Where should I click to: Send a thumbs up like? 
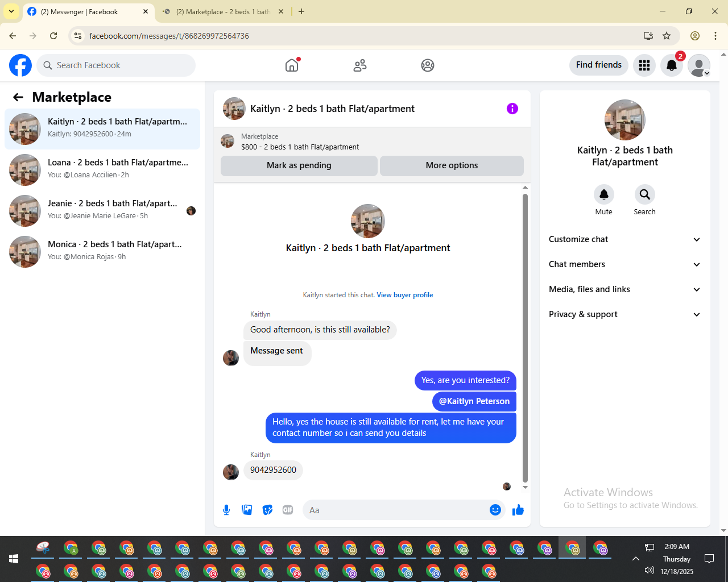click(518, 510)
